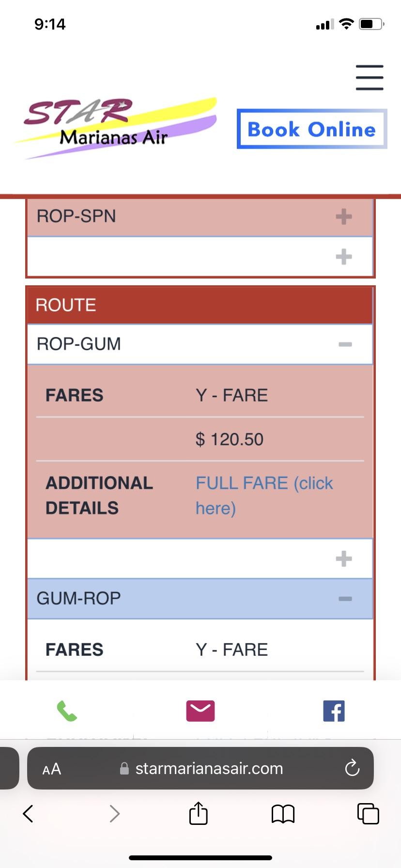Expand the ROP-SPN route row
This screenshot has height=868, width=401.
200,216
